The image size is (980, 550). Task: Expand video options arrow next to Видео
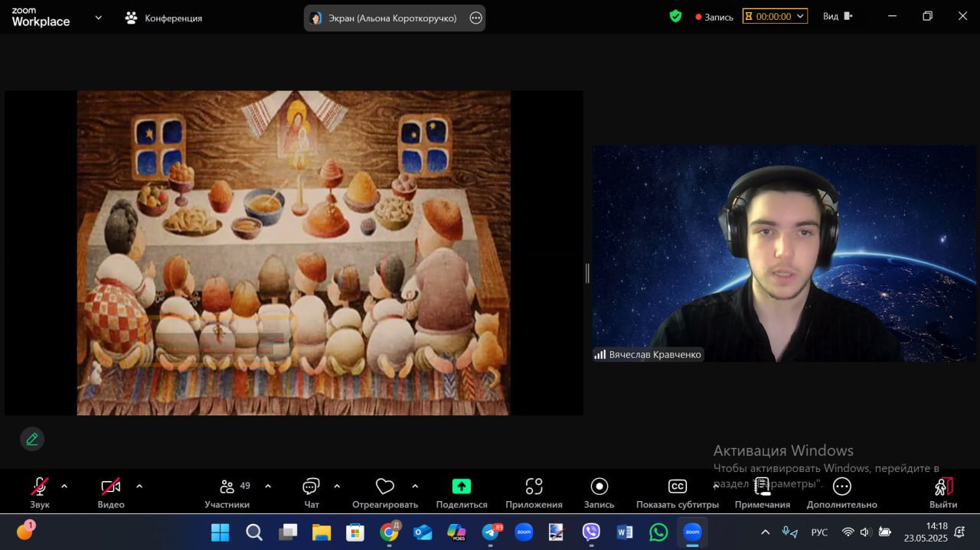[139, 486]
